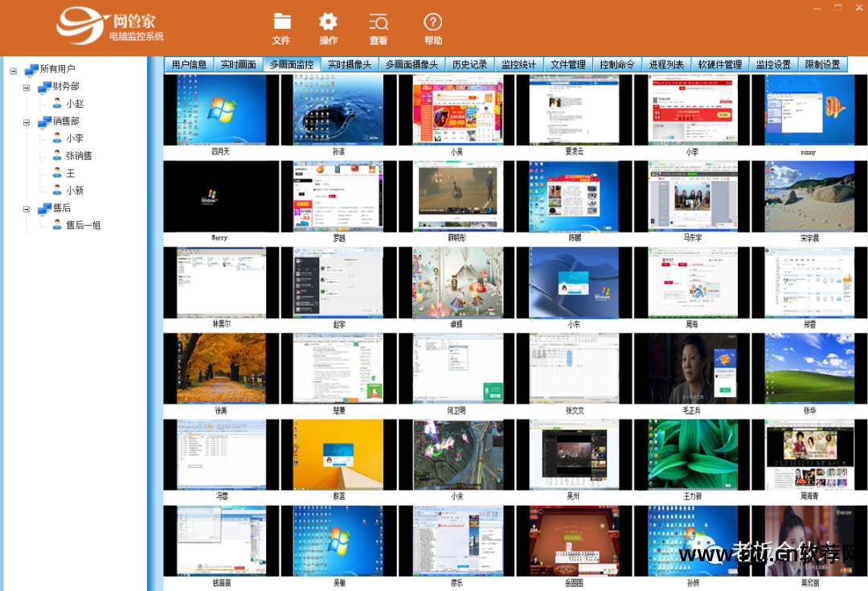Screen dimensions: 868x591
Task: Select 售后一姐 in the user tree
Action: [x=84, y=225]
